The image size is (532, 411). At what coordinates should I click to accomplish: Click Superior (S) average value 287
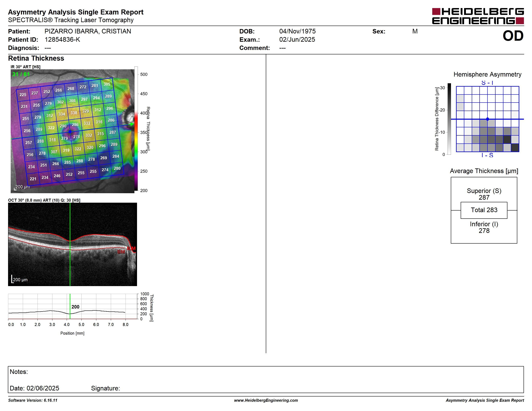(484, 197)
